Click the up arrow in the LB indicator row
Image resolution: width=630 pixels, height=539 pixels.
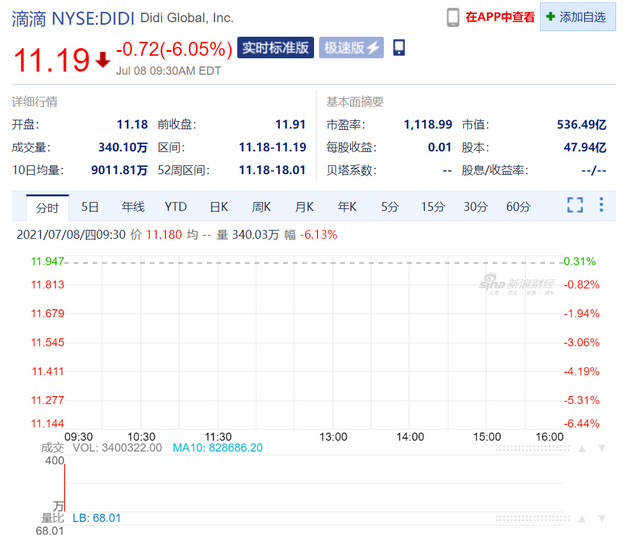[582, 519]
